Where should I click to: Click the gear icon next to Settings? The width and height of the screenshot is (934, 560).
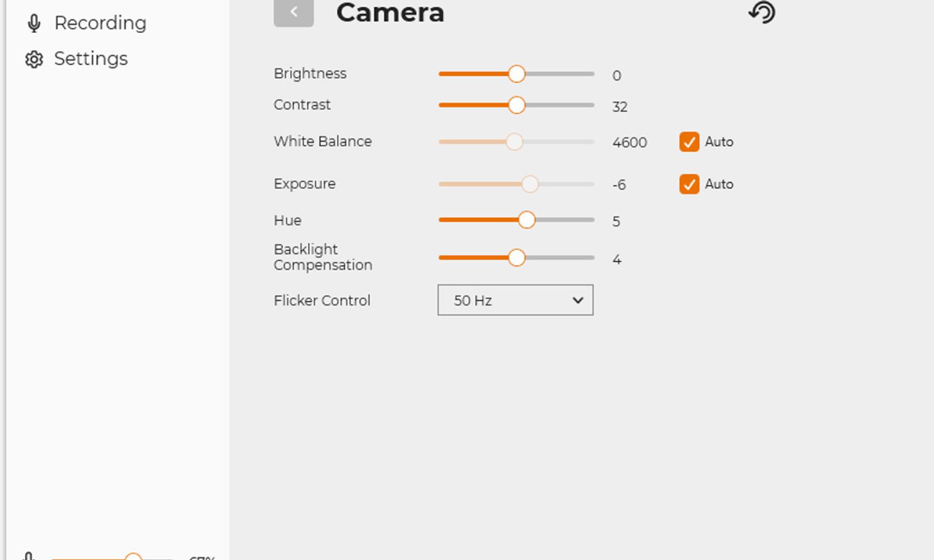click(34, 59)
